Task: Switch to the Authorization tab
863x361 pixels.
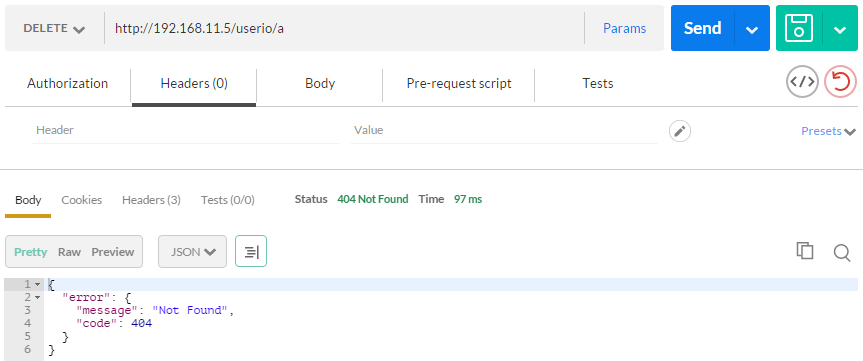Action: pyautogui.click(x=68, y=84)
